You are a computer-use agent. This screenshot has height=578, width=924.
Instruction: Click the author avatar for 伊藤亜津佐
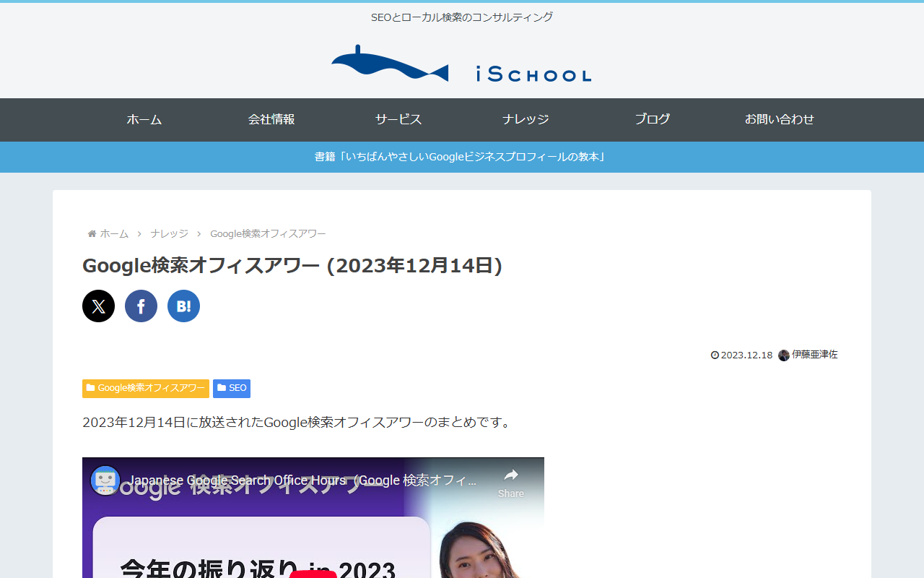point(783,355)
